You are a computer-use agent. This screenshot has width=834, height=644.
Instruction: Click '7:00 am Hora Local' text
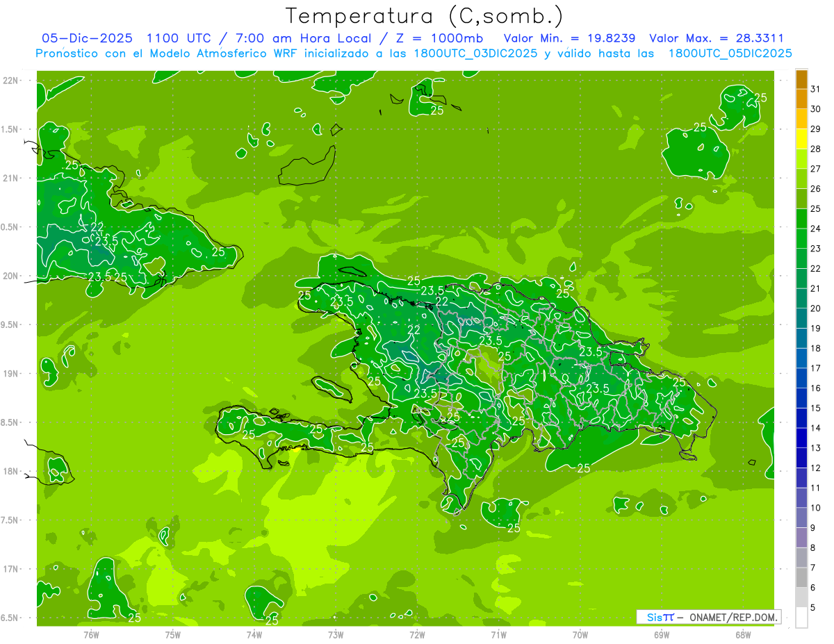pos(304,38)
